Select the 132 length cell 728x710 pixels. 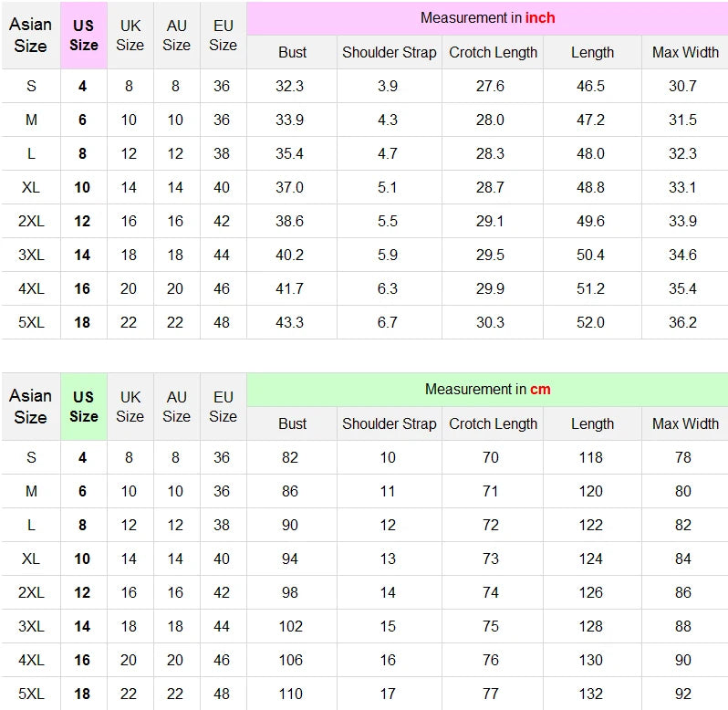(x=590, y=694)
